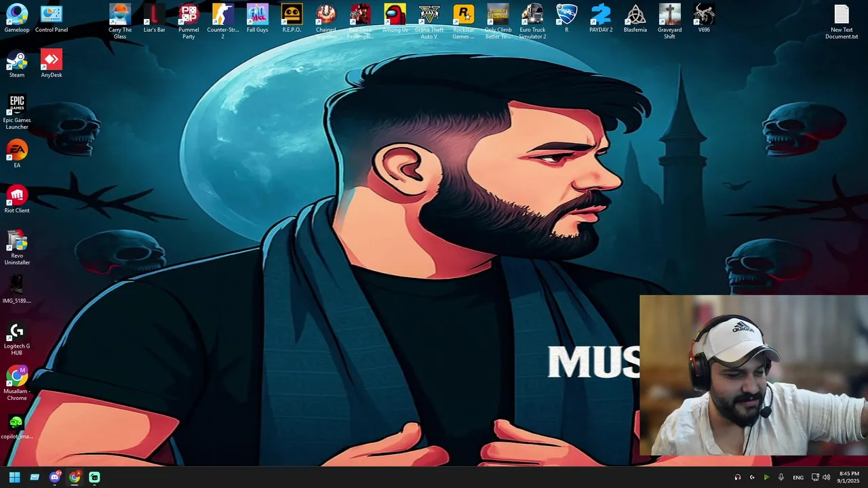
Task: Select the Epic Games Launcher icon
Action: (17, 112)
